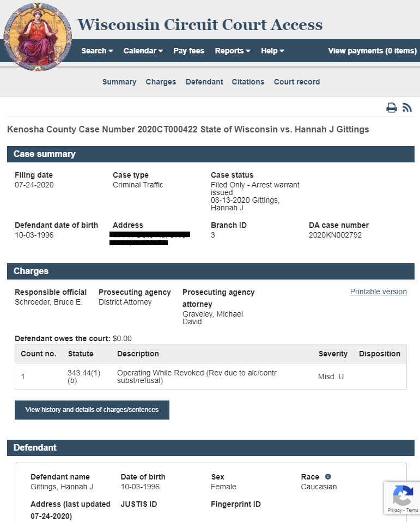
Task: Jump to the Summary section tab
Action: [119, 82]
